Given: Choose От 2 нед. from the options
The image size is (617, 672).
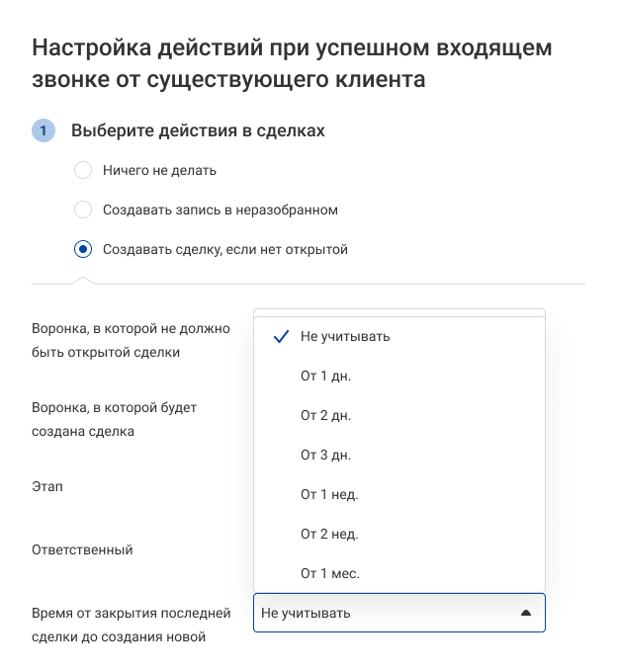Looking at the screenshot, I should click(x=329, y=534).
